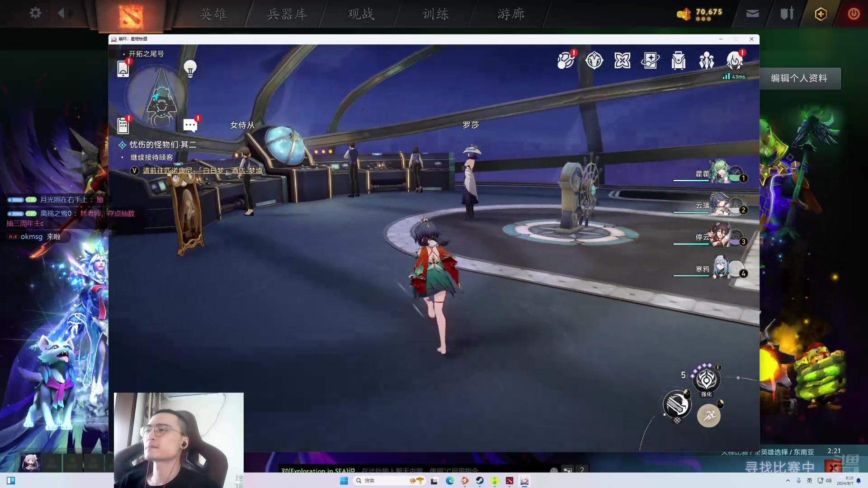The image size is (868, 488).
Task: Open the team setup characters icon
Action: [x=706, y=60]
